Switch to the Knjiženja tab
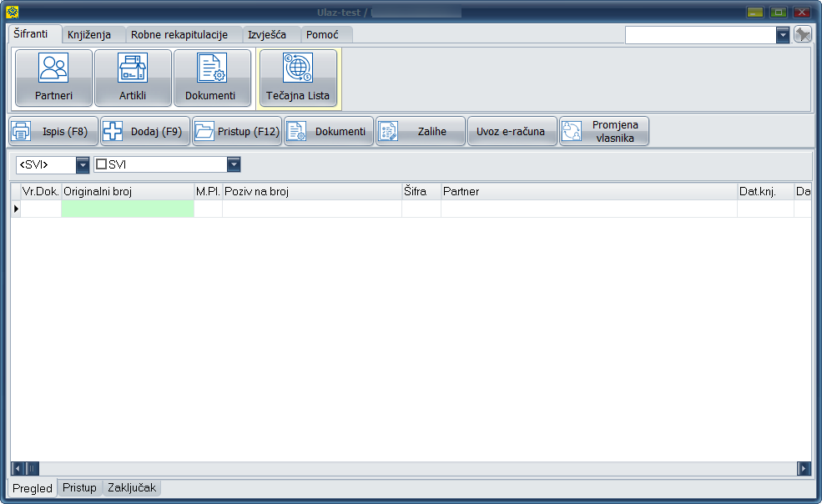This screenshot has width=822, height=504. pos(94,34)
